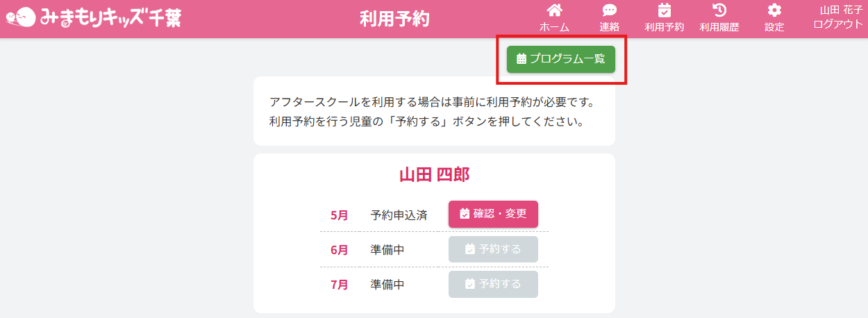This screenshot has width=868, height=318.
Task: Click the みまもりキッズ千葉 logo icon
Action: coord(20,17)
